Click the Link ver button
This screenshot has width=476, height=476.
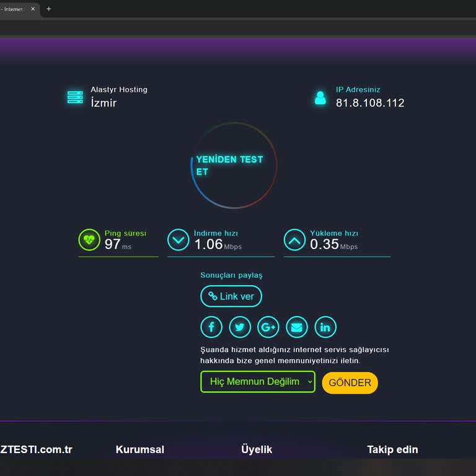tap(231, 296)
